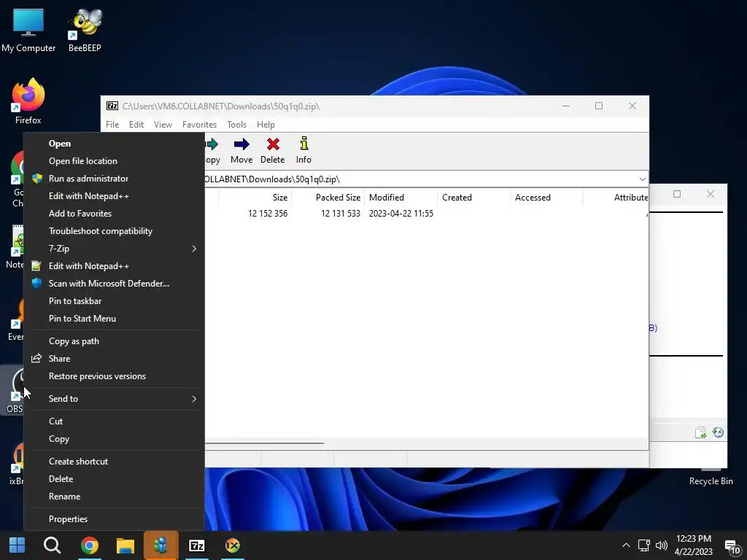747x560 pixels.
Task: Open the ixBrowser taskbar icon
Action: (x=233, y=545)
